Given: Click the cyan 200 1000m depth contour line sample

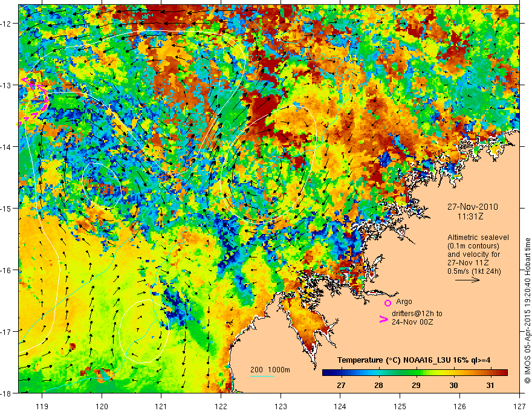Looking at the screenshot, I should [x=262, y=376].
